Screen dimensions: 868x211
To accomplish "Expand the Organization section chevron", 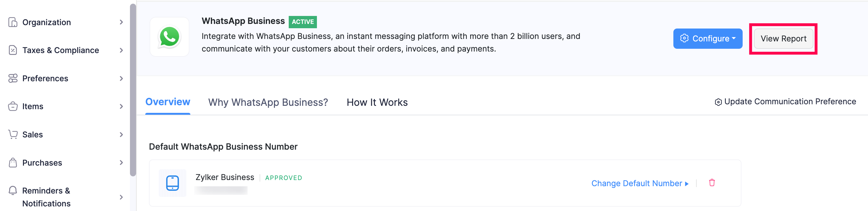I will [x=121, y=22].
